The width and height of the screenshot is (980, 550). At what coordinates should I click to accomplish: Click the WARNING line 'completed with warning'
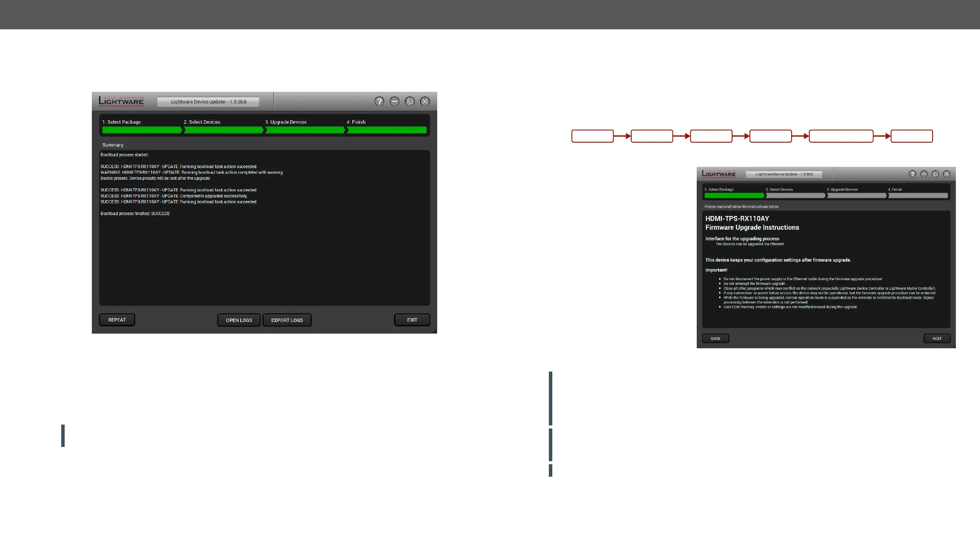191,172
